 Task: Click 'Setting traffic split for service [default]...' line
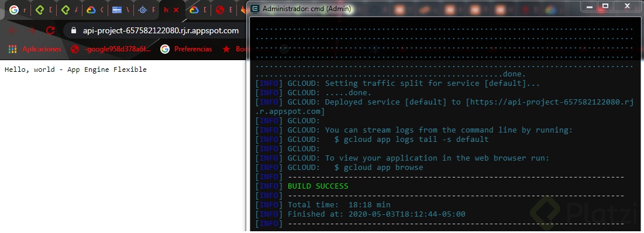[x=432, y=84]
